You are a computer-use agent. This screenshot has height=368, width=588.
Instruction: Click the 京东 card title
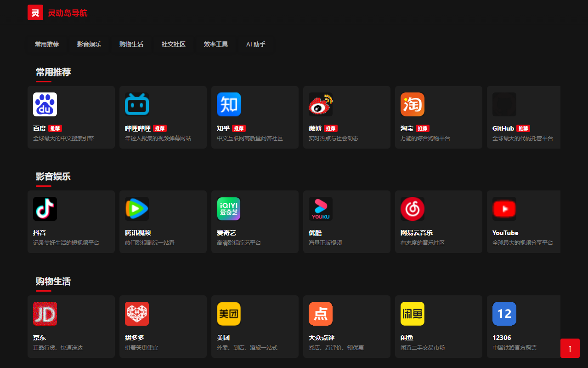40,338
